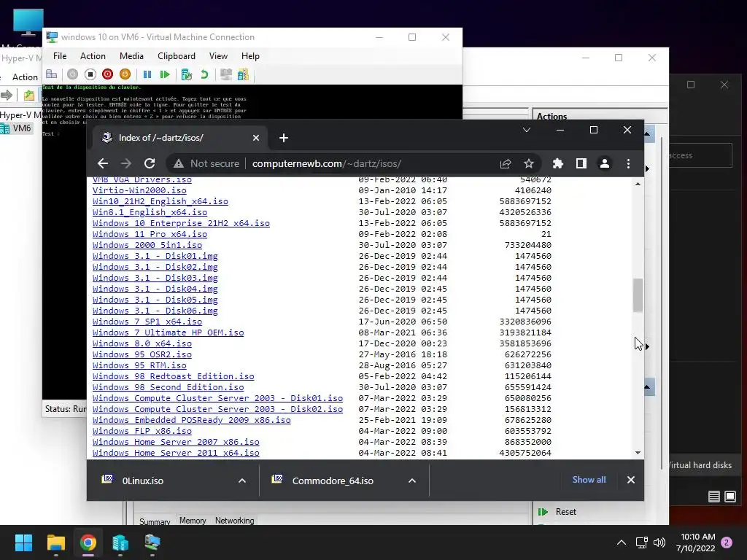Click the scroll down arrow in Chrome page
Screen dimensions: 747x560
(638, 453)
